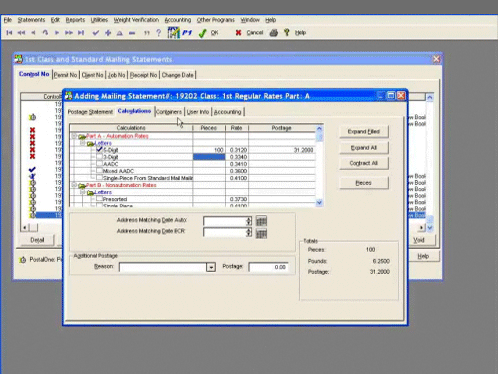Open the calculator grid toolbar icon
Screen dimensions: 498x374
point(173,32)
